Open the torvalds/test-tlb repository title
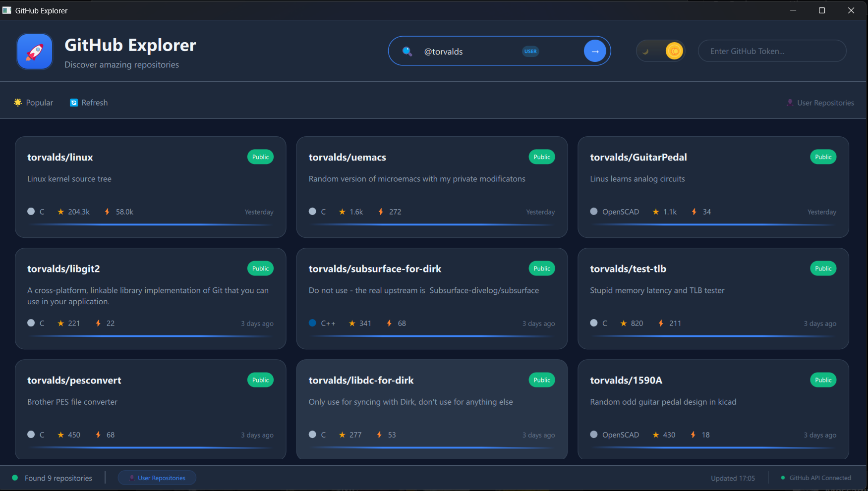The height and width of the screenshot is (491, 868). point(628,269)
